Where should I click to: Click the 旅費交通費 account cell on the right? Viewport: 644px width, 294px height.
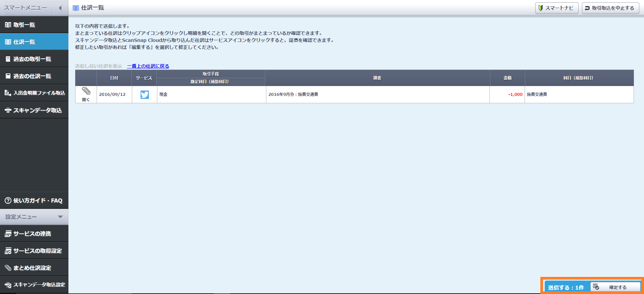579,95
